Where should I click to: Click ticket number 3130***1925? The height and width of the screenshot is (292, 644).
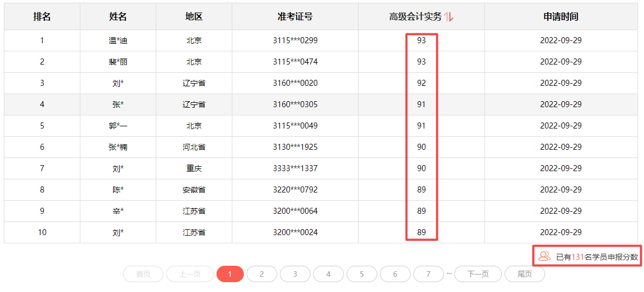[295, 147]
